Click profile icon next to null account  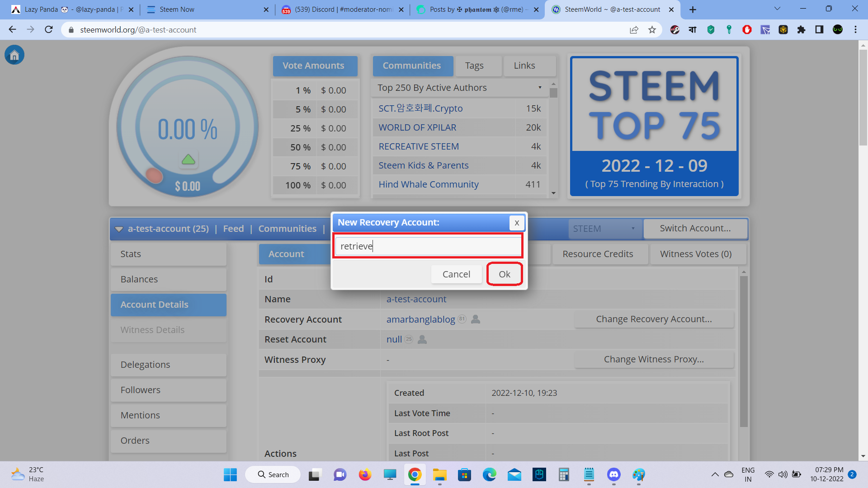pyautogui.click(x=422, y=339)
